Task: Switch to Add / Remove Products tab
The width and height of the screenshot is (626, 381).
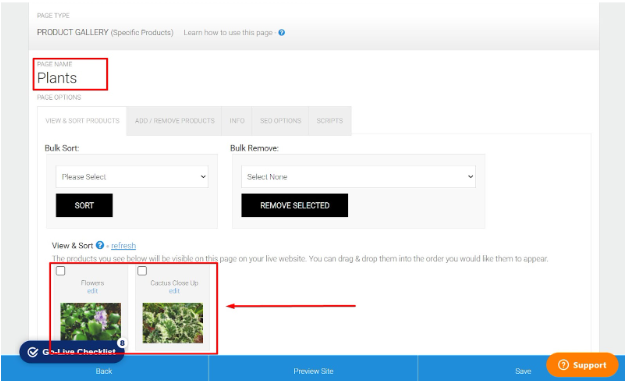Action: [174, 121]
